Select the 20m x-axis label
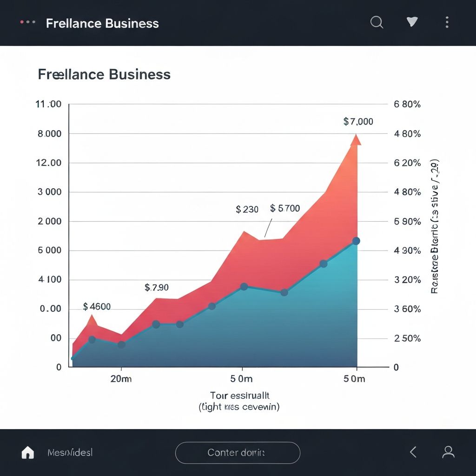 tap(121, 379)
